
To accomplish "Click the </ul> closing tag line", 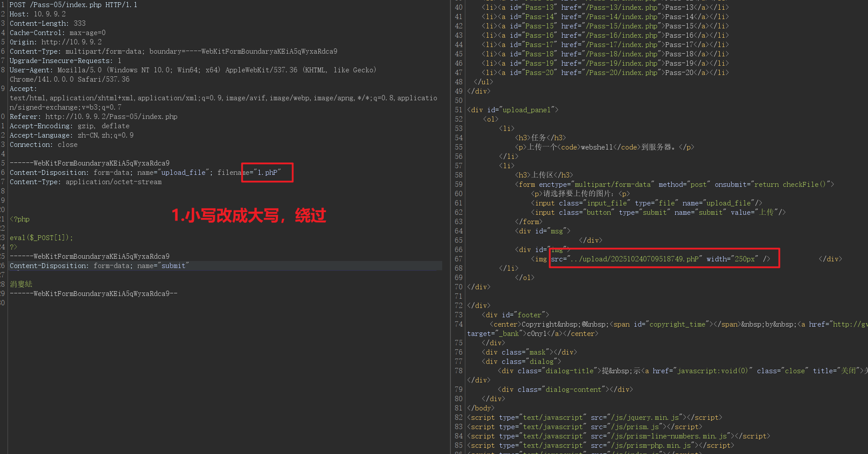I will [x=484, y=82].
